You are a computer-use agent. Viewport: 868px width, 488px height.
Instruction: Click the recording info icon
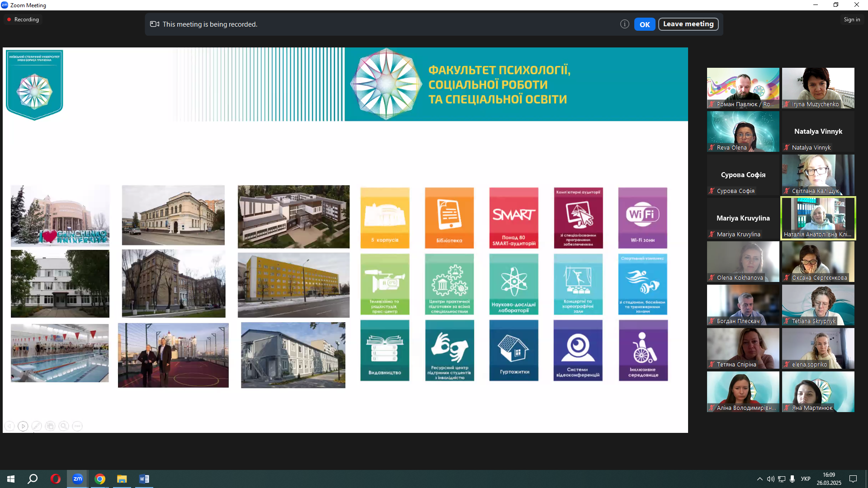click(624, 24)
